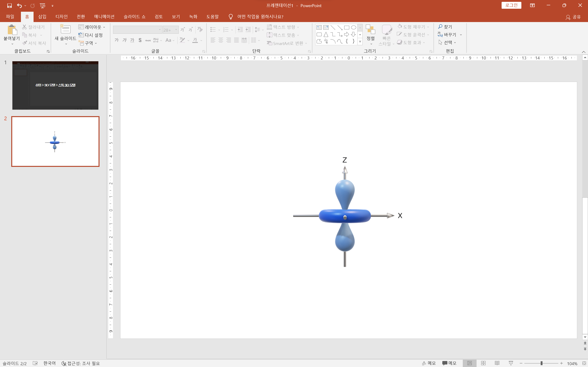This screenshot has width=588, height=367.
Task: Select the rectangle shape in shapes gallery
Action: point(347,28)
